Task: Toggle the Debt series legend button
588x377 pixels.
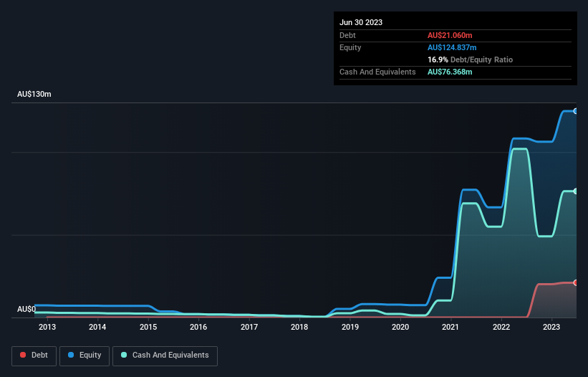Action: (34, 355)
